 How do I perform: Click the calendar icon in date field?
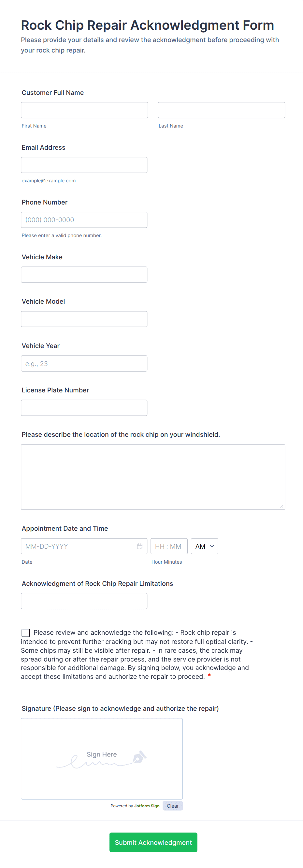[x=139, y=546]
